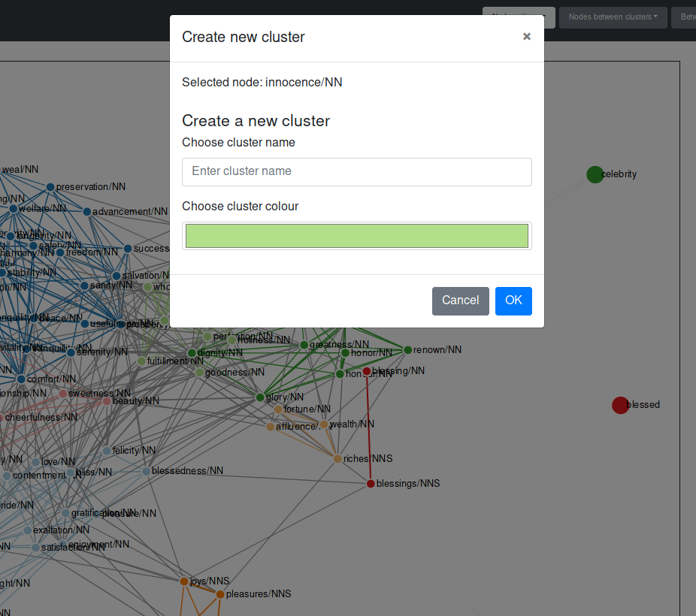This screenshot has height=616, width=696.
Task: Click the orange joys/NNS node
Action: [x=185, y=581]
